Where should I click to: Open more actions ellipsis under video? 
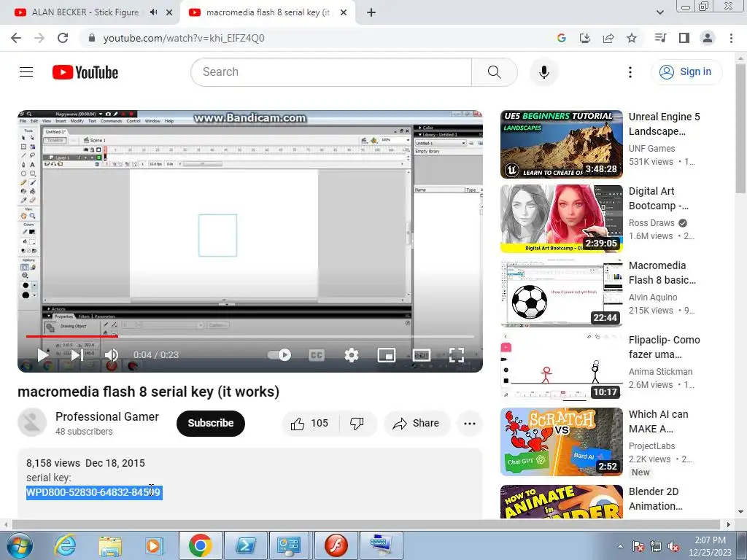pos(470,424)
